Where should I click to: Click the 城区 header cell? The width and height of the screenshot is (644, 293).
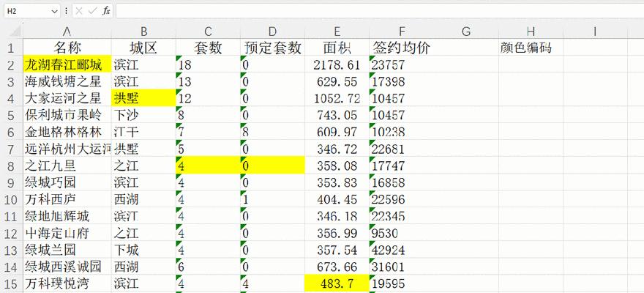143,48
